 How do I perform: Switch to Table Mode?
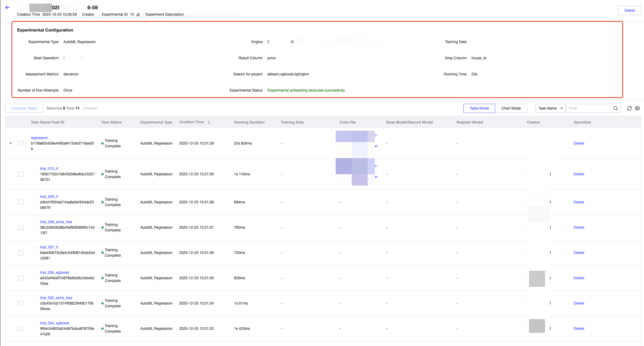pyautogui.click(x=479, y=108)
